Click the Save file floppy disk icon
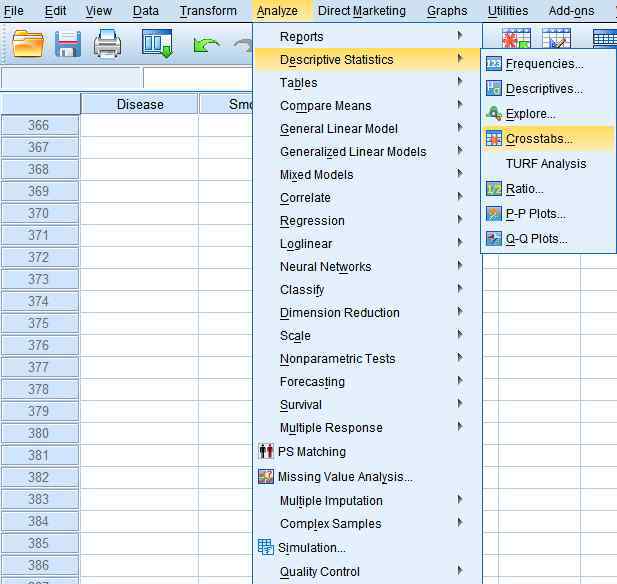The image size is (617, 584). coord(68,44)
